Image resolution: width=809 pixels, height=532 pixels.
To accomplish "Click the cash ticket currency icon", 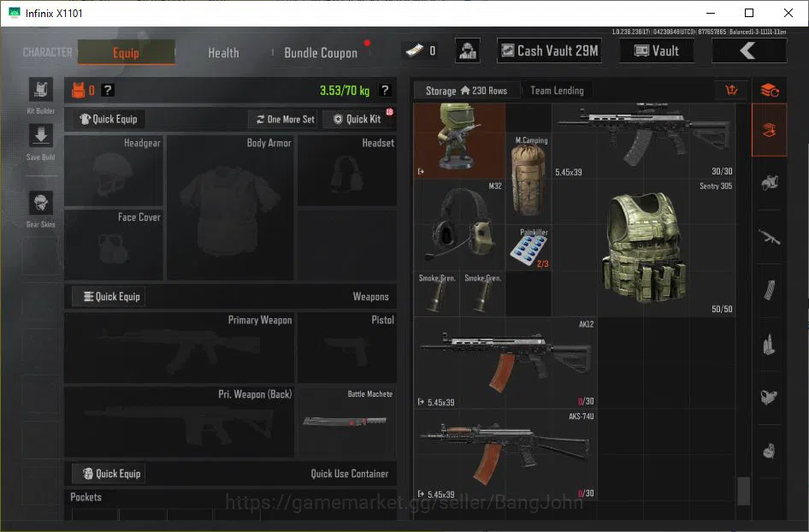I will point(414,50).
